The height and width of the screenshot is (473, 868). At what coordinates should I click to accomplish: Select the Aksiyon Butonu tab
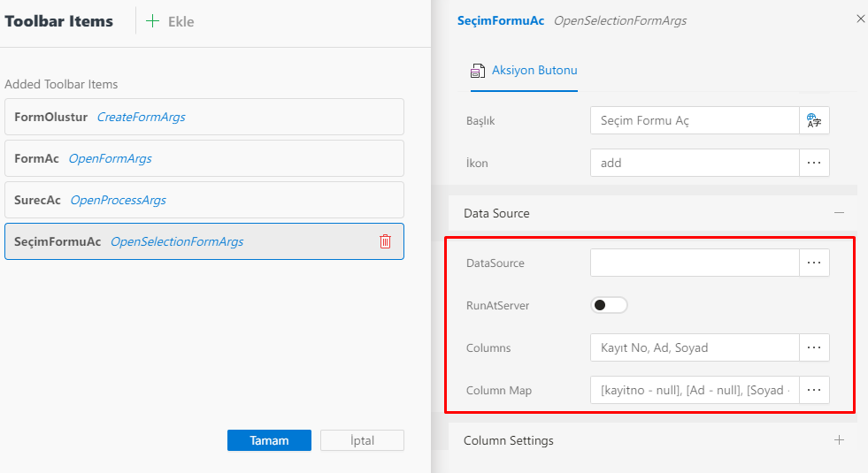click(x=524, y=71)
